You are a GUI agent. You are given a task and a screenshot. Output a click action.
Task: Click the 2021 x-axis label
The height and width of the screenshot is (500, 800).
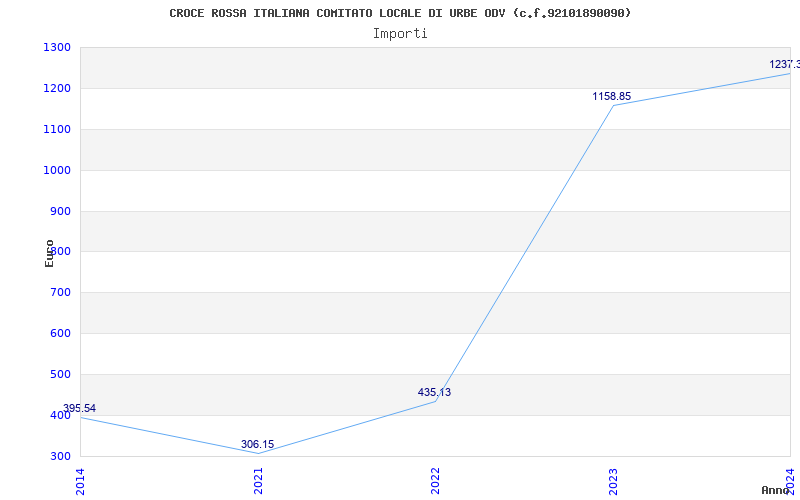click(258, 482)
